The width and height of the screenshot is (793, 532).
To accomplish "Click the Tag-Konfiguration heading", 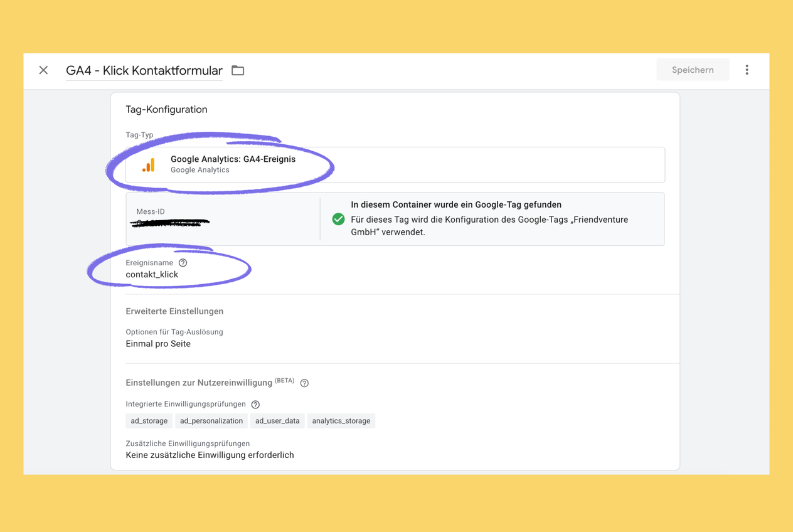I will tap(167, 109).
